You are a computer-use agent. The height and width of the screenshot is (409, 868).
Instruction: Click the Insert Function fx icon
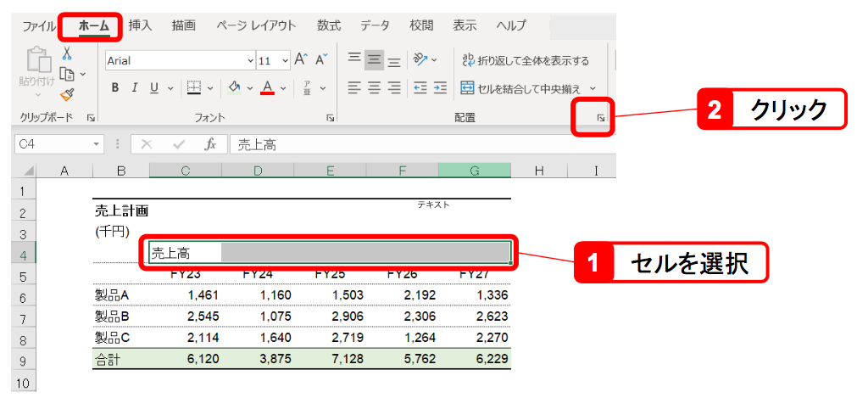point(211,144)
